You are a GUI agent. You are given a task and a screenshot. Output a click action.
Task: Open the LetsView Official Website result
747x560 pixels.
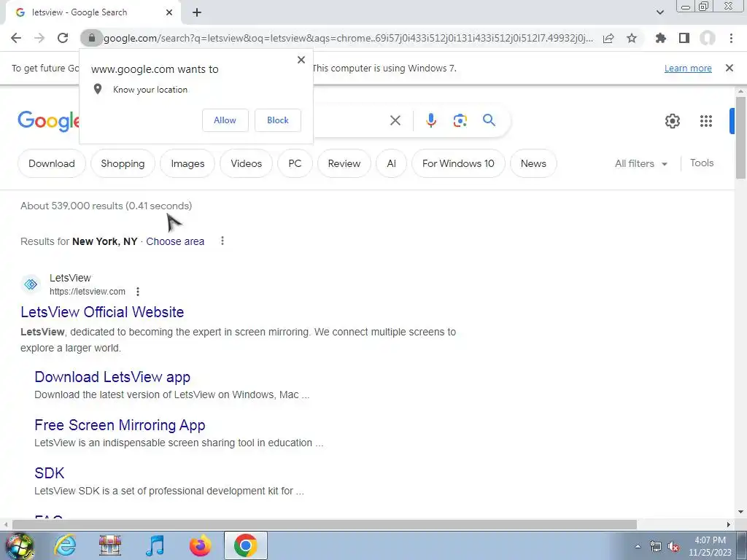pos(102,312)
